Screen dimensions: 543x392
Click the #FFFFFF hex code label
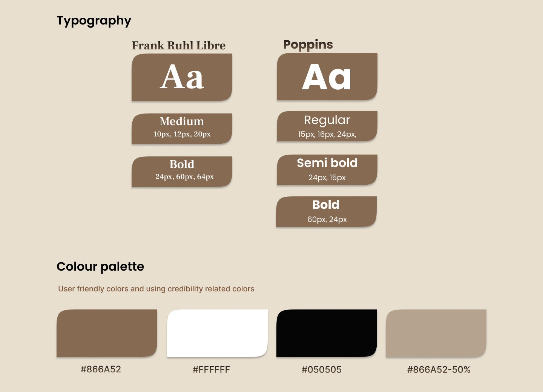[211, 370]
